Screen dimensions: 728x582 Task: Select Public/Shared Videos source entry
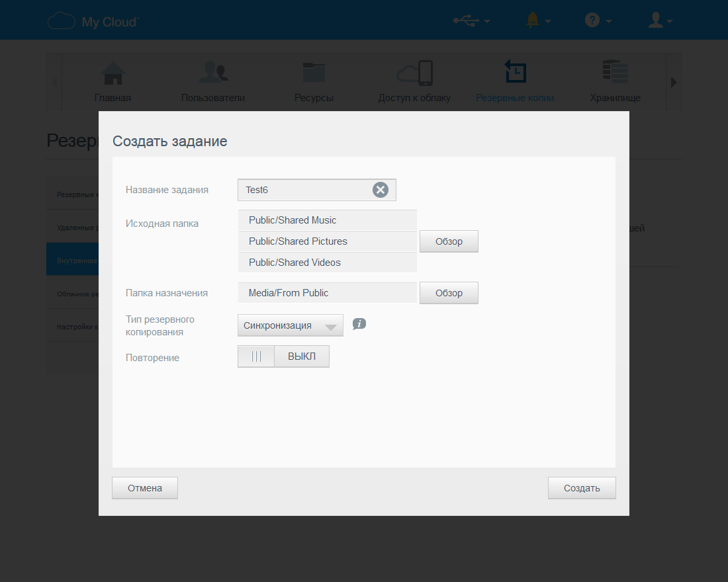[x=328, y=262]
